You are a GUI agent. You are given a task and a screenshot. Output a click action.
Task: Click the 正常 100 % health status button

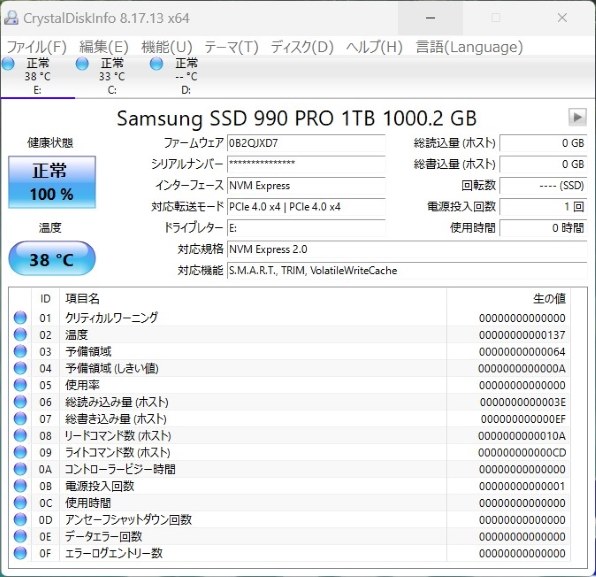pos(52,182)
